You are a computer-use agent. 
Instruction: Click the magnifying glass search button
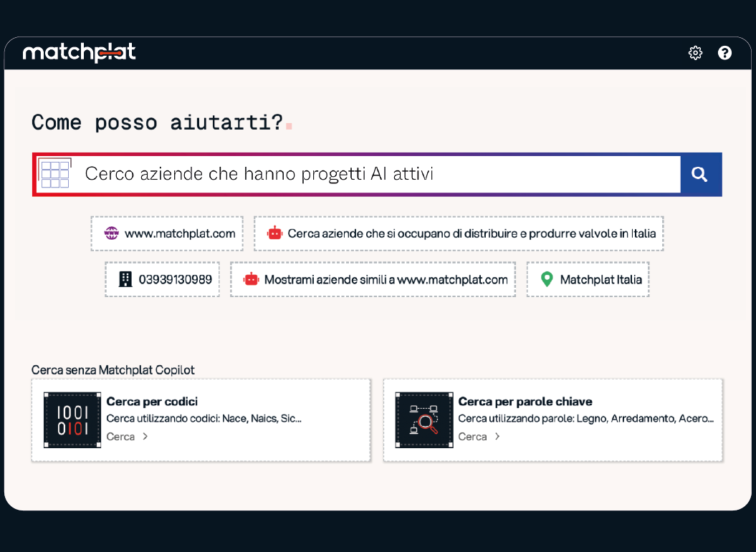coord(700,174)
